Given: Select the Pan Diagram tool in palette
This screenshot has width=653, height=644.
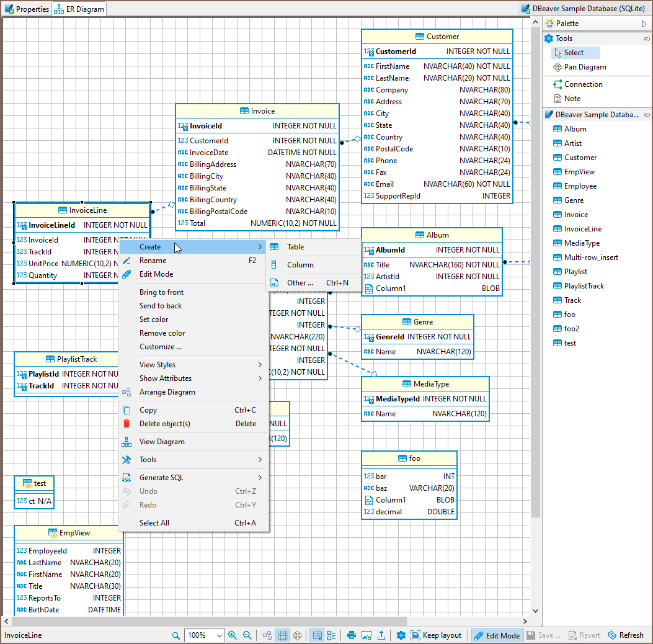Looking at the screenshot, I should click(585, 67).
